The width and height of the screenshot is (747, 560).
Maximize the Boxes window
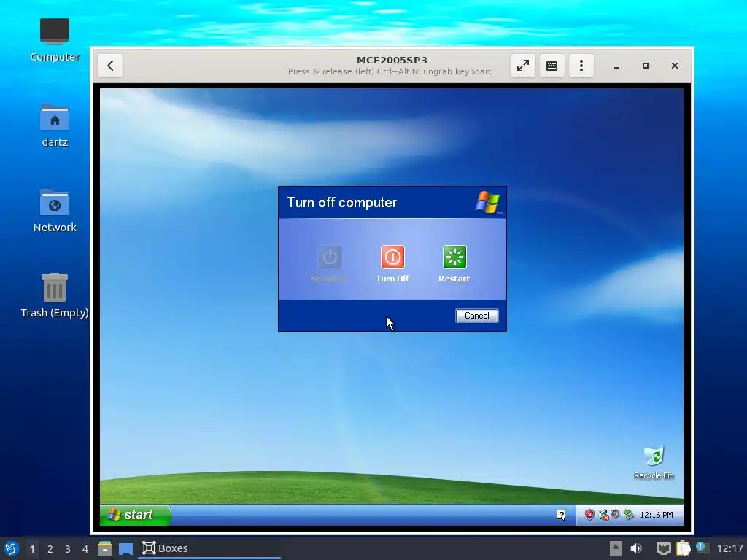pyautogui.click(x=646, y=66)
